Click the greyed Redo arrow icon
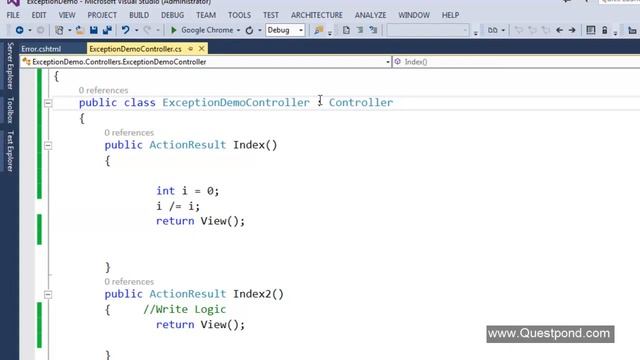The width and height of the screenshot is (640, 360). (x=147, y=30)
